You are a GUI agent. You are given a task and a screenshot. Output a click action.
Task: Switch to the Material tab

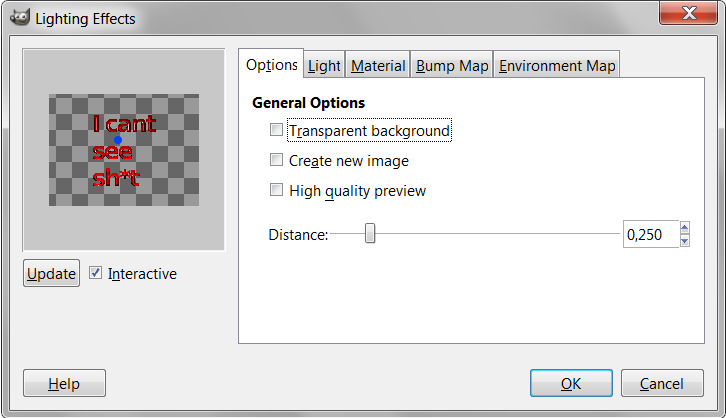378,65
